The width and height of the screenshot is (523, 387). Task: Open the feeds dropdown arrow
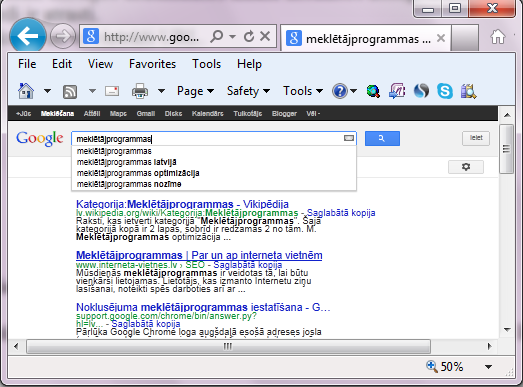(92, 91)
